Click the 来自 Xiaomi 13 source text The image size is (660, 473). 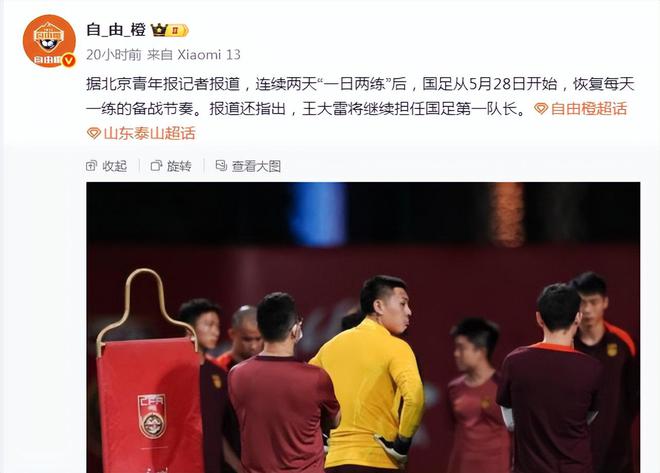coord(194,55)
